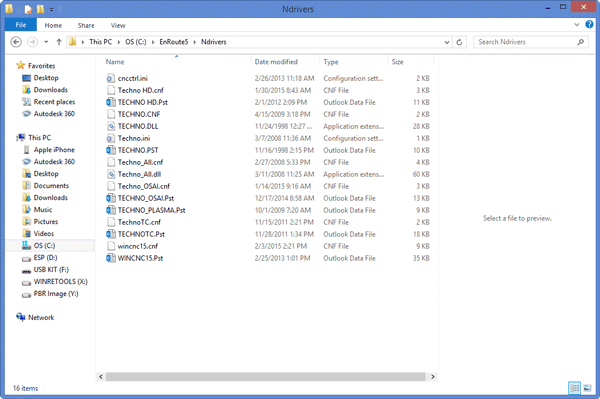Screen dimensions: 600x399
Task: Open the File menu
Action: coord(21,25)
